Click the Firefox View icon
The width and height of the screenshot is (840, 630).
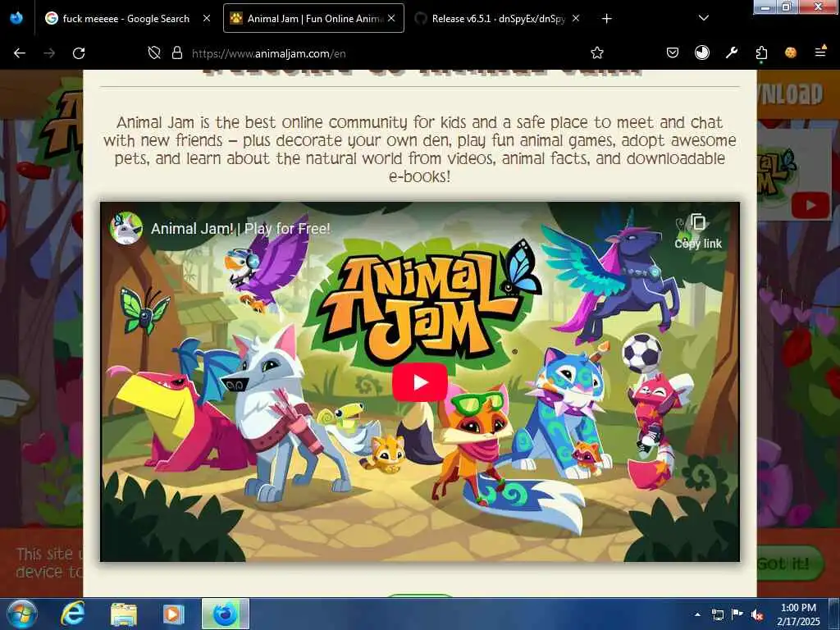(x=16, y=19)
